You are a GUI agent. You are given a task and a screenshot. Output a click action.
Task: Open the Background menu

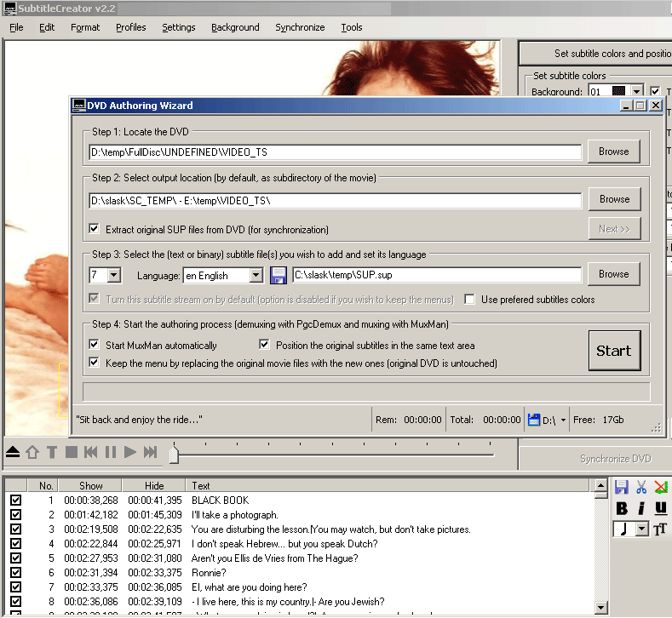coord(235,27)
